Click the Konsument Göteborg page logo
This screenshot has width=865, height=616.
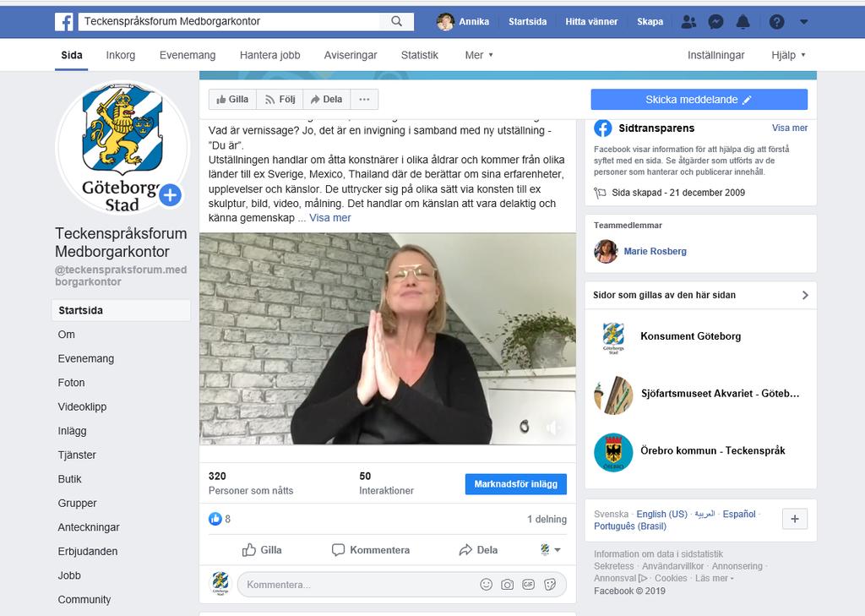coord(613,336)
